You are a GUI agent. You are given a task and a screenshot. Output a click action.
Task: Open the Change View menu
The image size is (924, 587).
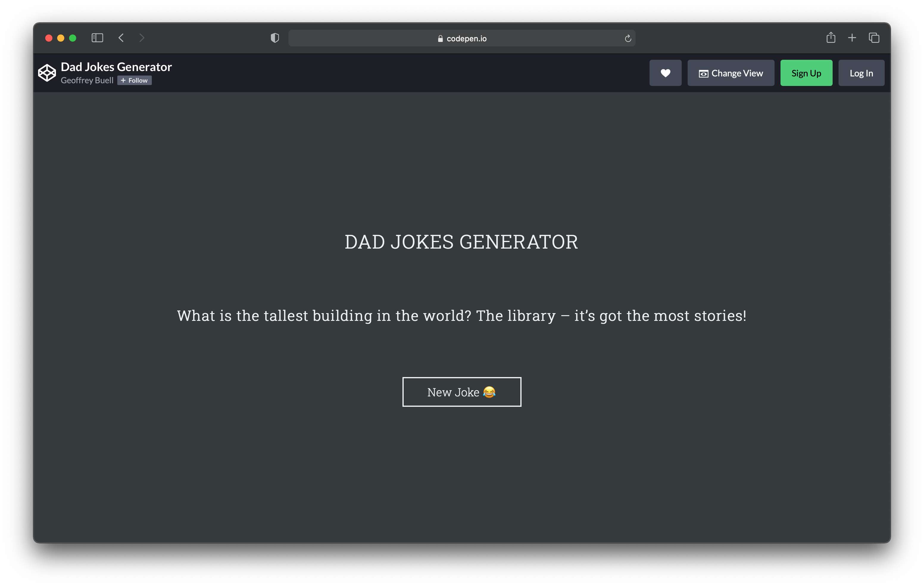point(731,73)
